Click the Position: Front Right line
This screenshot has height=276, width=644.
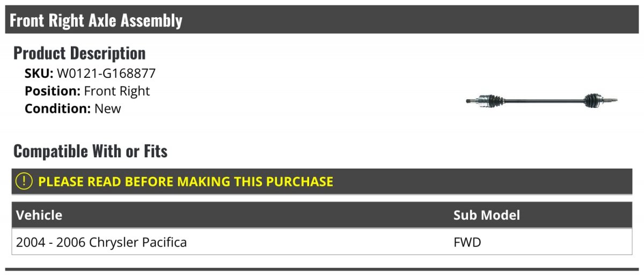pyautogui.click(x=87, y=91)
